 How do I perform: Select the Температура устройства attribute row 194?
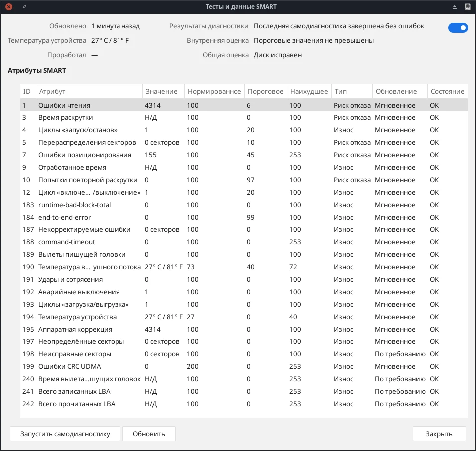[x=244, y=317]
